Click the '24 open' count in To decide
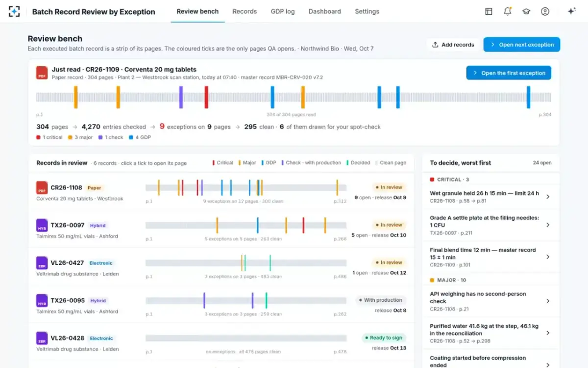Screen dimensions: 588x368 [542, 163]
